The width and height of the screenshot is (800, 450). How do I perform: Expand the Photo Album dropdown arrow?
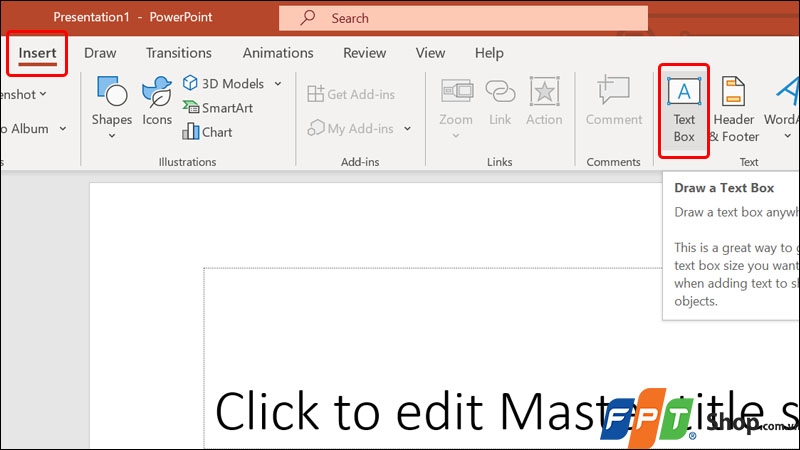point(62,129)
